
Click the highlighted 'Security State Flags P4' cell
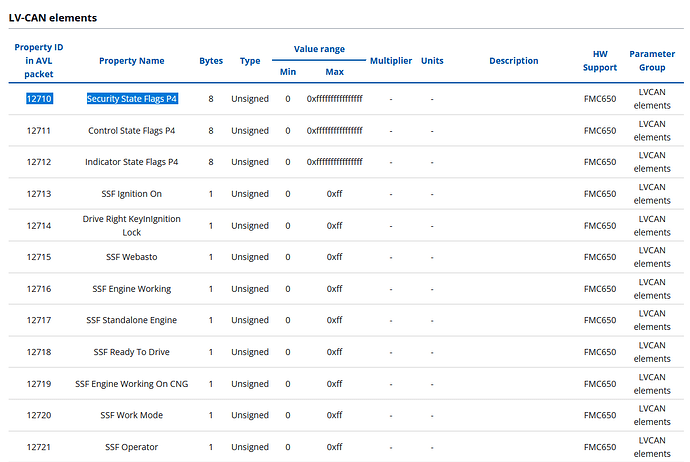click(132, 99)
